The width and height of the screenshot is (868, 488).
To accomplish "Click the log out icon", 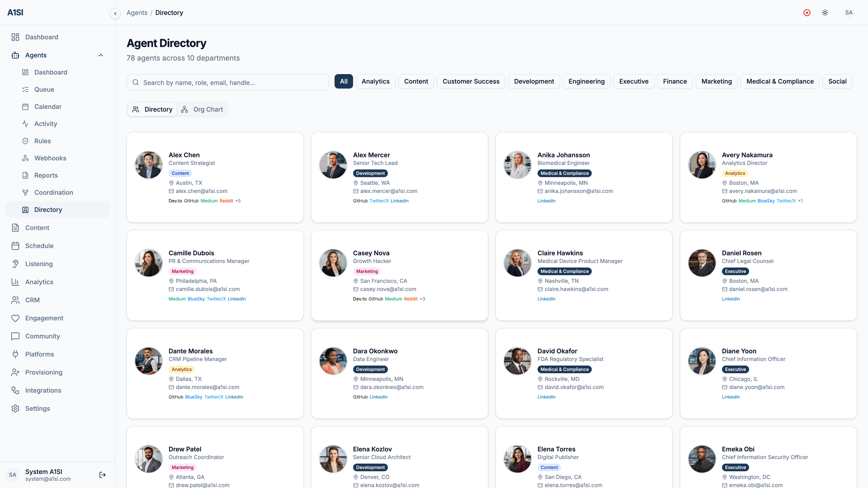I will [103, 475].
